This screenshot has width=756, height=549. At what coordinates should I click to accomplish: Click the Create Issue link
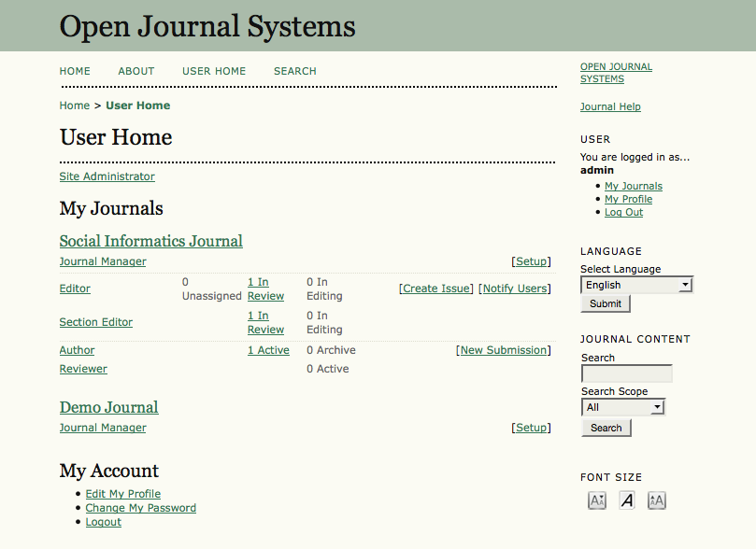click(x=435, y=289)
